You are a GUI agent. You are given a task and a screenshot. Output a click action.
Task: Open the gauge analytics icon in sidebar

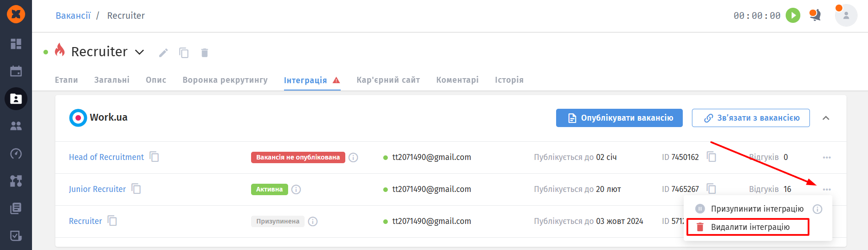(x=16, y=154)
